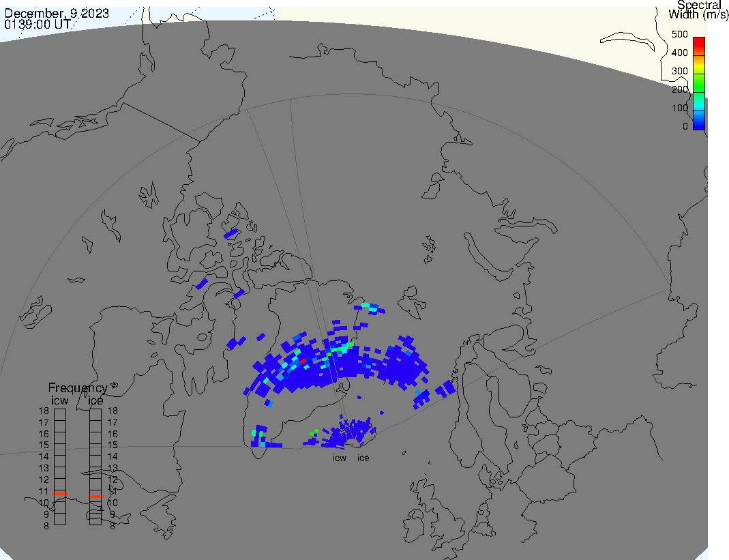Click the Frequency legend heading
Image resolution: width=729 pixels, height=560 pixels.
click(78, 388)
